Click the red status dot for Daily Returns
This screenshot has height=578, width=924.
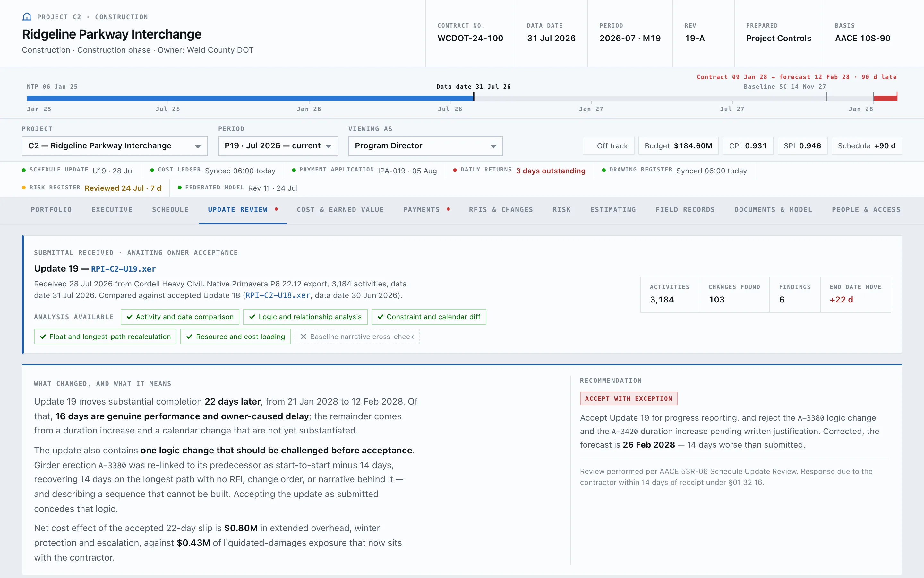[455, 170]
